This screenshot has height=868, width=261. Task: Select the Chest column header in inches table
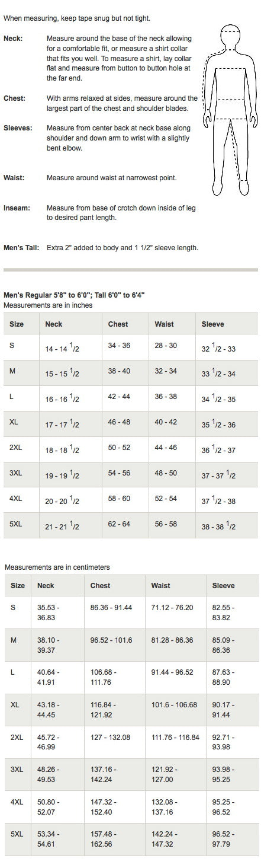118,324
